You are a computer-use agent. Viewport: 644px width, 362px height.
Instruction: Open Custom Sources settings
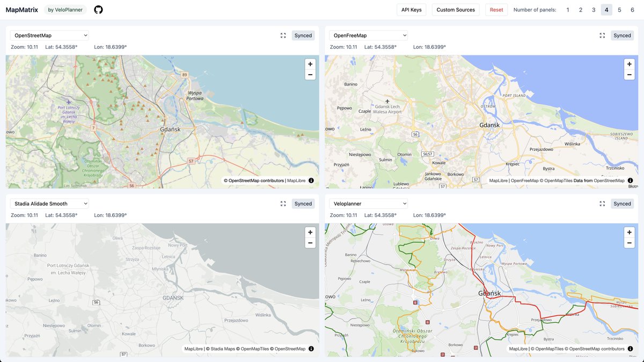[456, 10]
